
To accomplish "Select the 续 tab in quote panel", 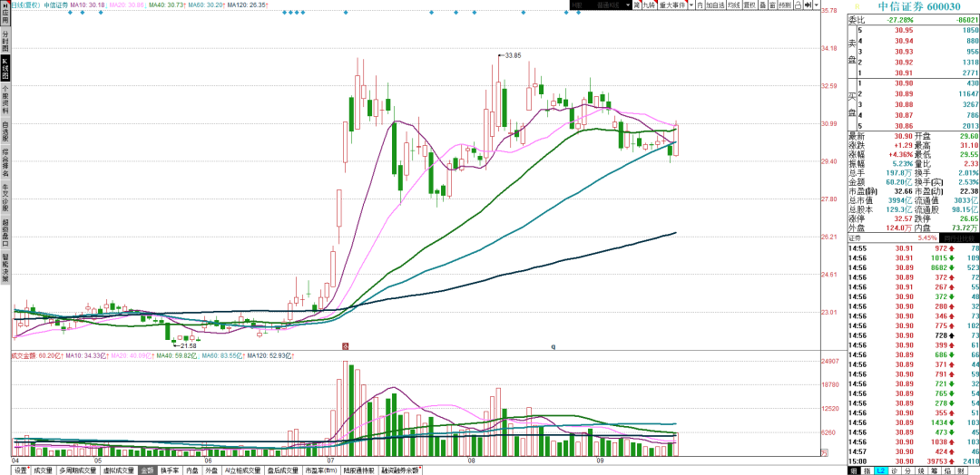I will 923,470.
